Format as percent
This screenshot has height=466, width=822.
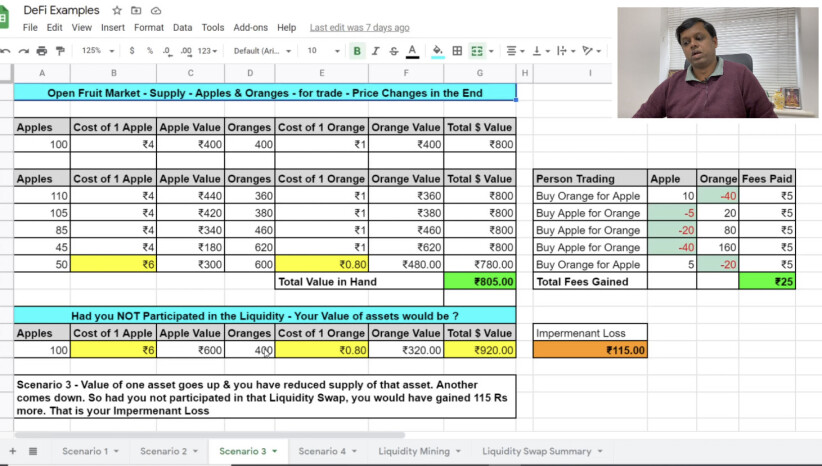tap(150, 51)
